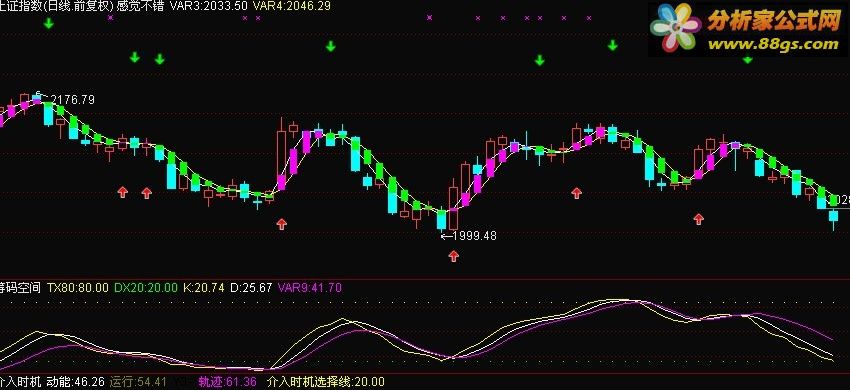This screenshot has width=850, height=390.
Task: Click the red up arrow below the 1999.48 label
Action: (x=454, y=256)
